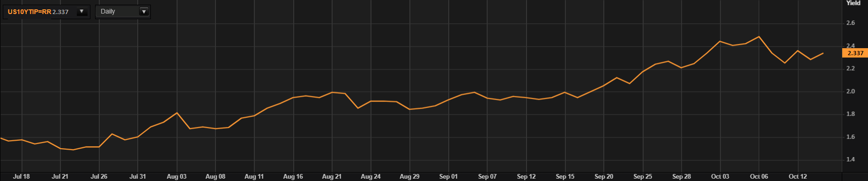868x181 pixels.
Task: Click the 2.6 yield axis label
Action: (x=851, y=23)
